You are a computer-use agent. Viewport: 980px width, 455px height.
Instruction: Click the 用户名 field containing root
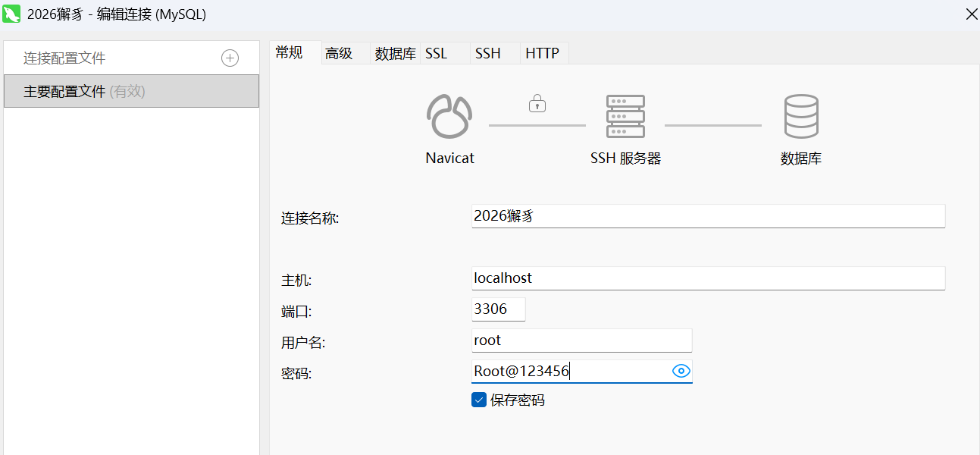click(581, 340)
